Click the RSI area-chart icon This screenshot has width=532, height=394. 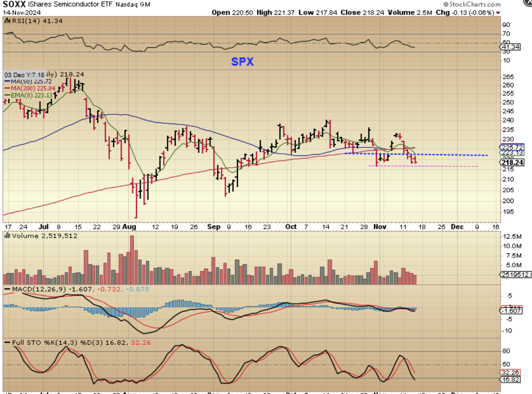(x=7, y=19)
